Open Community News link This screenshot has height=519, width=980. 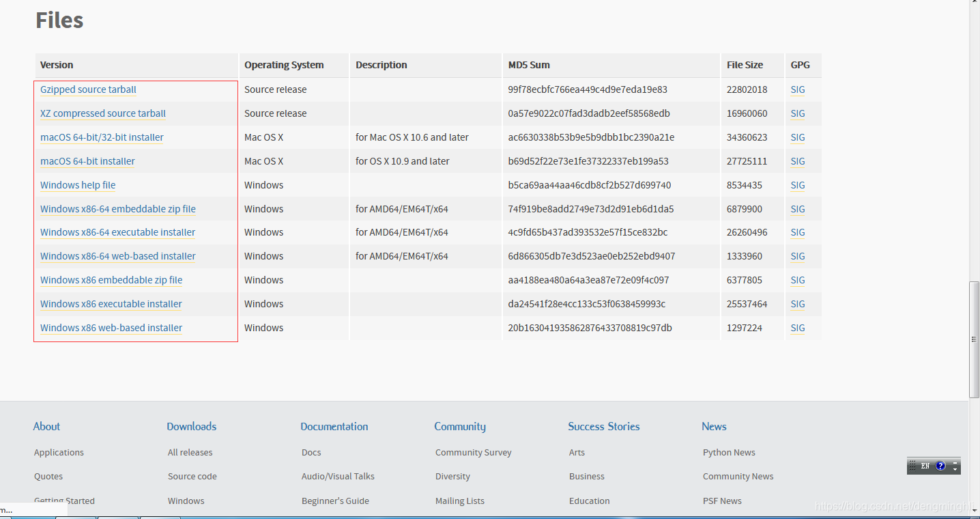(x=738, y=476)
